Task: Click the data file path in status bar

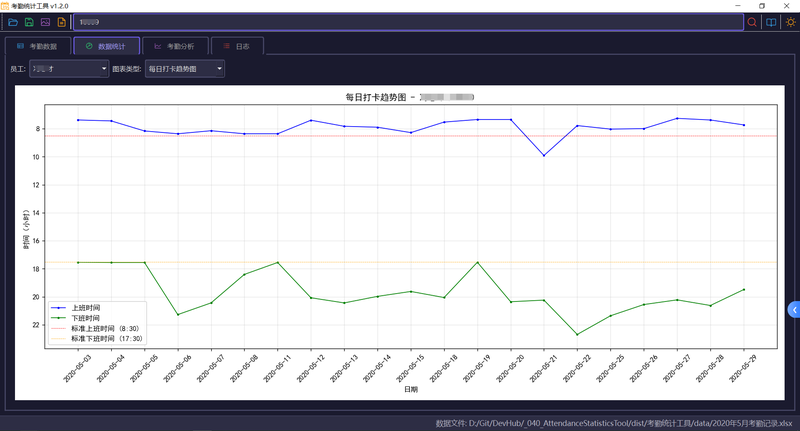Action: [614, 423]
